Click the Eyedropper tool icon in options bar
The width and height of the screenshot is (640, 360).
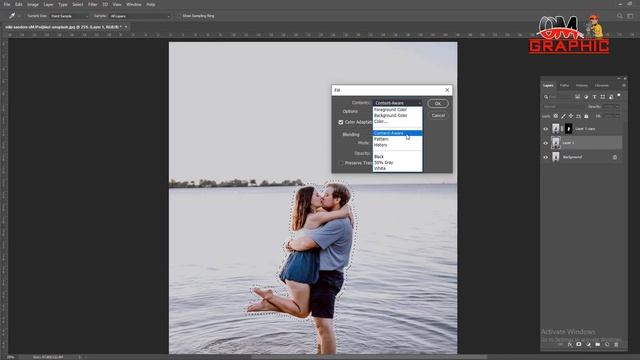12,16
